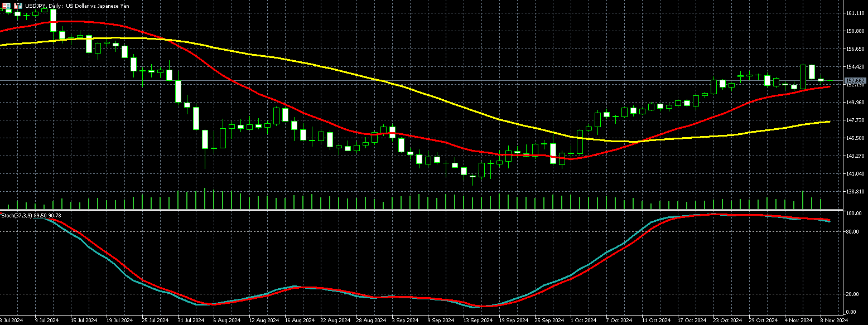This screenshot has height=325, width=868.
Task: Click the Stoch(37,3,9) indicator label
Action: tap(31, 215)
